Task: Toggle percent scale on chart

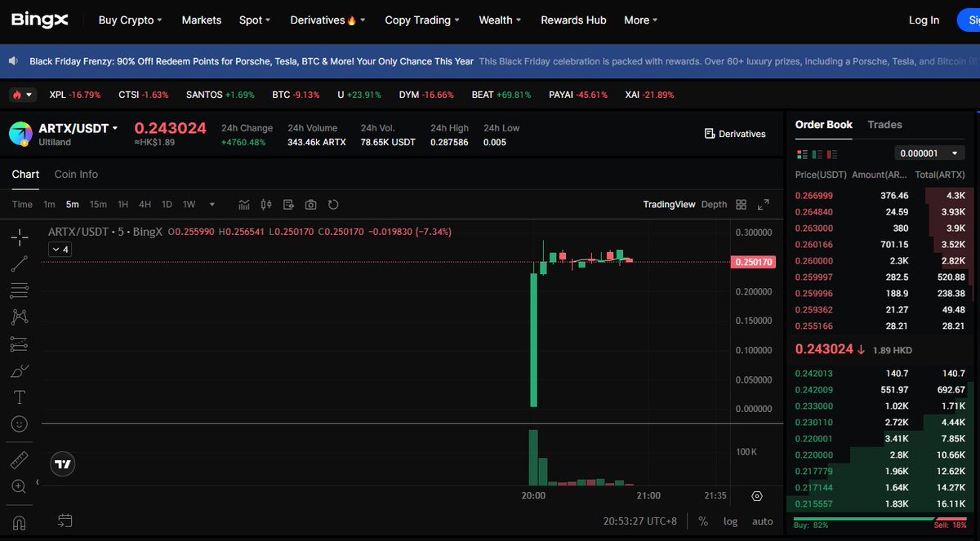Action: (x=702, y=521)
